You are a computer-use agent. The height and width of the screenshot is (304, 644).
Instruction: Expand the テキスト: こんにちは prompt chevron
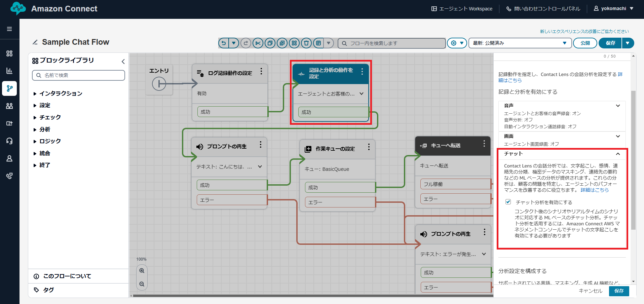pyautogui.click(x=260, y=166)
